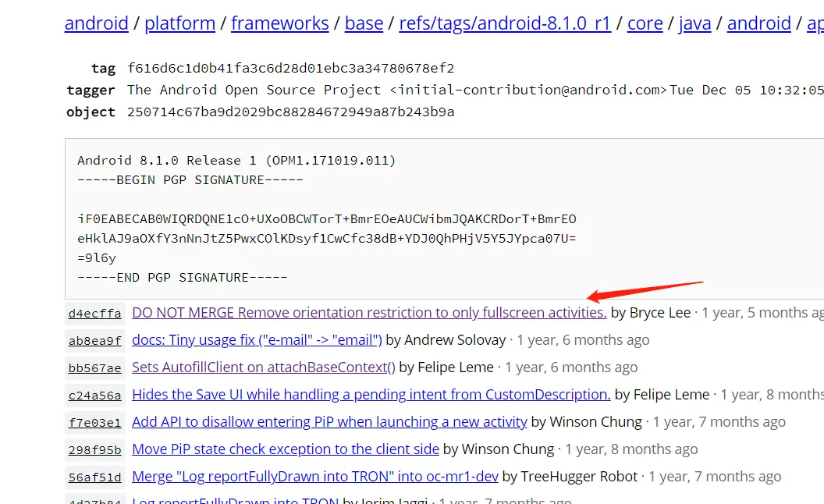
Task: Click the signature line starting iF0EABECAB0WIQRDQNE1cO
Action: 327,219
